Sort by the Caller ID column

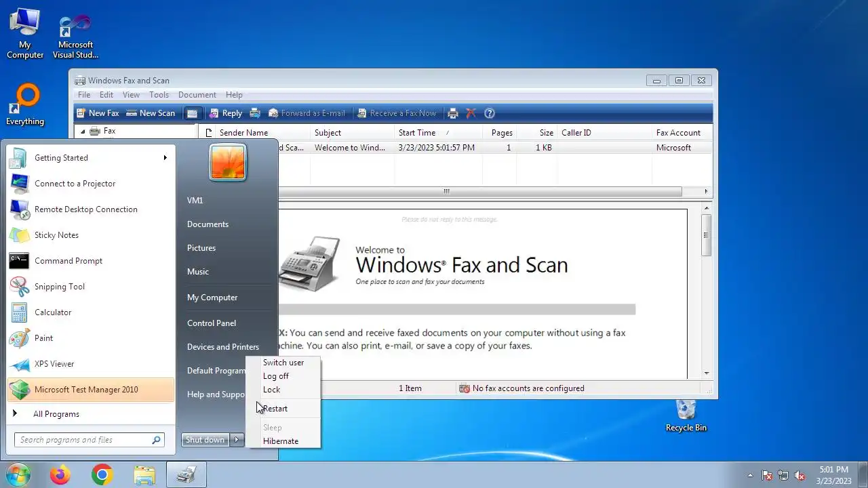pyautogui.click(x=604, y=133)
